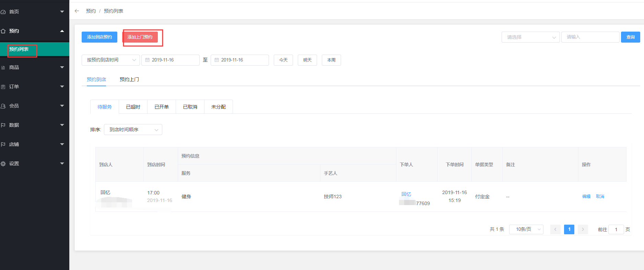Click the calendar icon in start date field

coord(148,60)
